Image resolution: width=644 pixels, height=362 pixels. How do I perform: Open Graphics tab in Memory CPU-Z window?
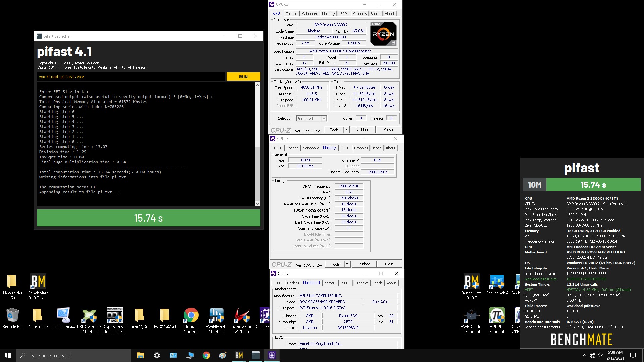coord(361,148)
